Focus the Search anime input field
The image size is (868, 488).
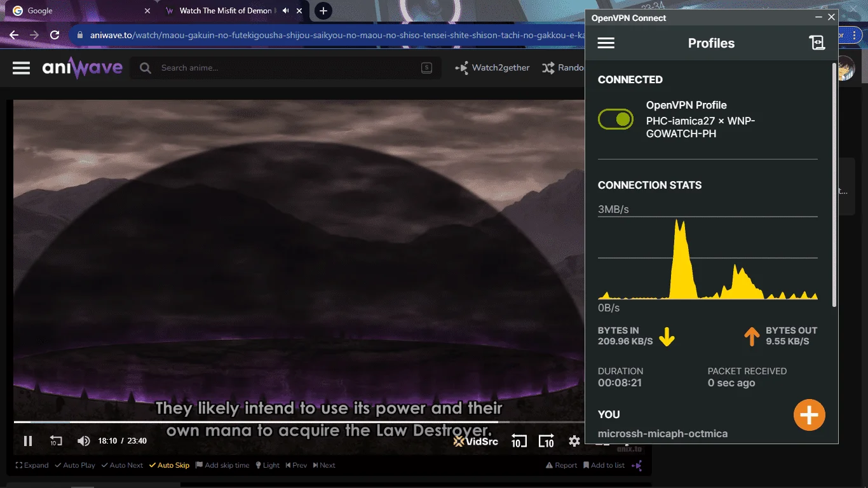(x=286, y=68)
